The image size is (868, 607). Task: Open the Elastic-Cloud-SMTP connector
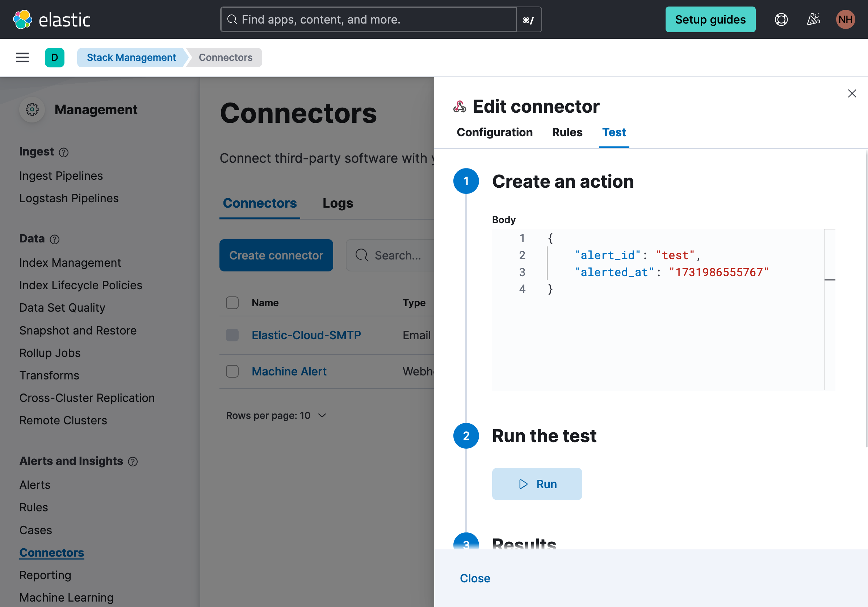tap(306, 335)
